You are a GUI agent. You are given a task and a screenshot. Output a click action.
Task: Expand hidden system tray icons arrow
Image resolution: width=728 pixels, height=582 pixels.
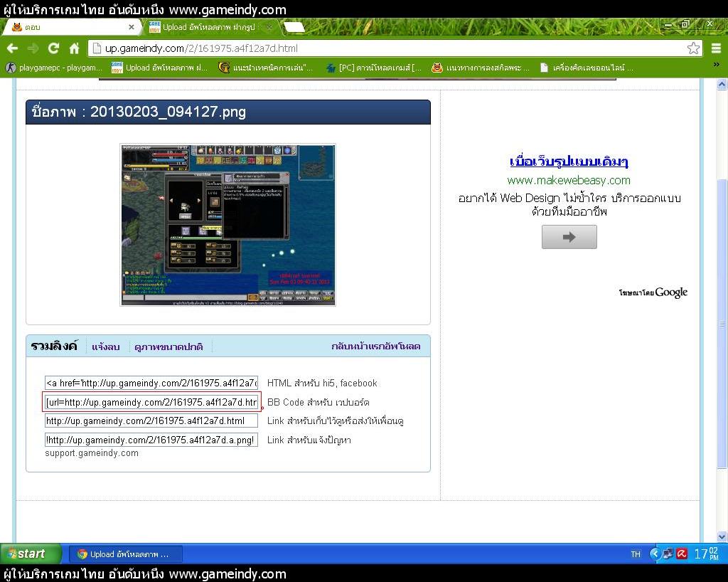coord(655,554)
